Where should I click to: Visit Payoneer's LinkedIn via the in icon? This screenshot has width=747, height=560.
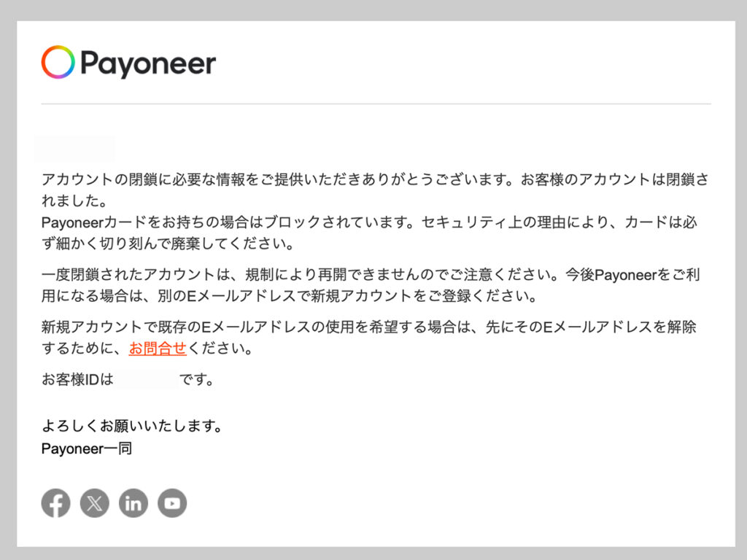point(133,503)
